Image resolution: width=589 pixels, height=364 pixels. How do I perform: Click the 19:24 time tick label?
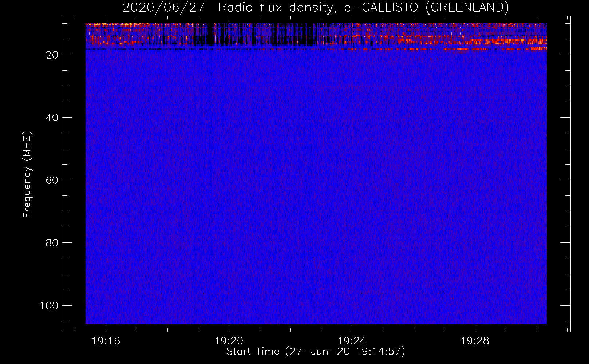(x=352, y=341)
